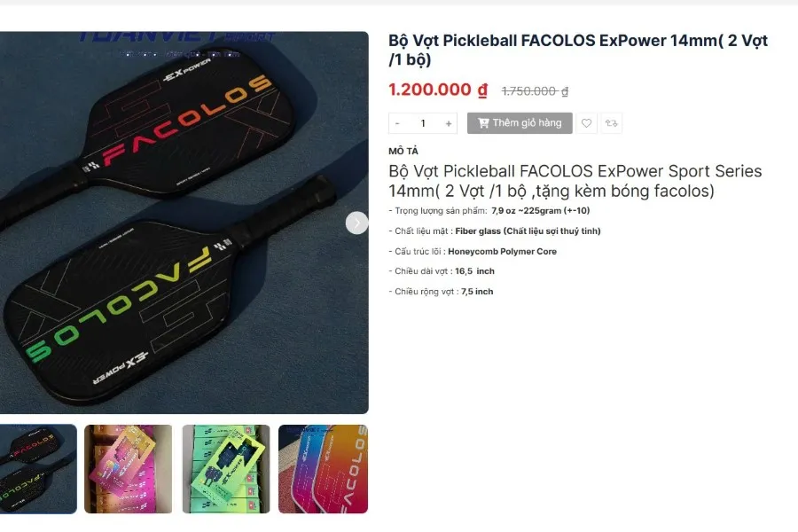798x532 pixels.
Task: Open the MÔ TẢ description tab
Action: point(403,152)
